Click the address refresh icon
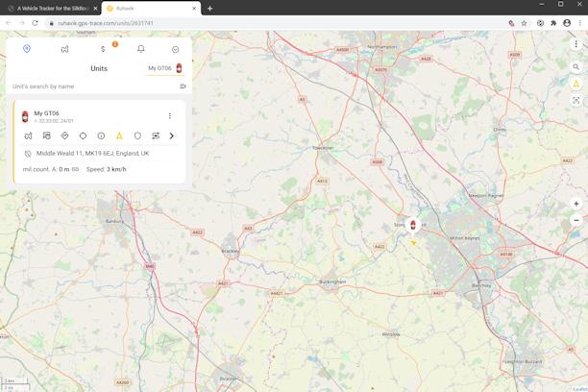This screenshot has height=392, width=588. (x=28, y=154)
